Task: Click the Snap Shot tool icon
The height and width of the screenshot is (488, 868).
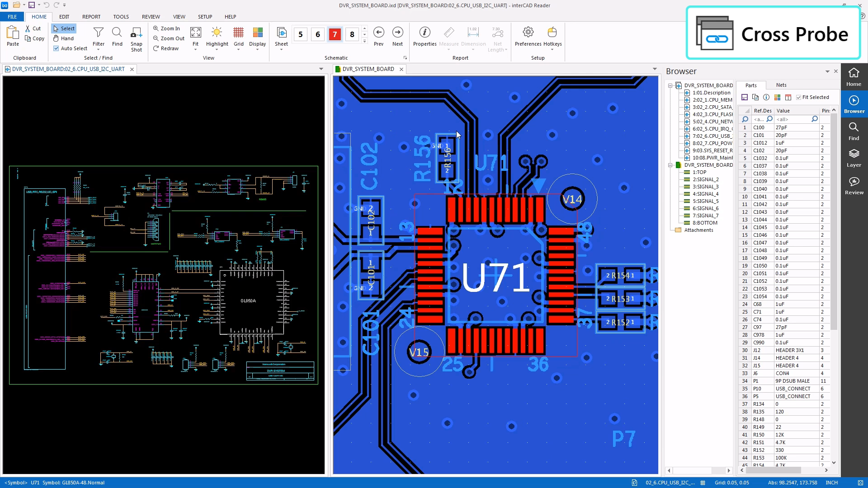Action: point(136,33)
